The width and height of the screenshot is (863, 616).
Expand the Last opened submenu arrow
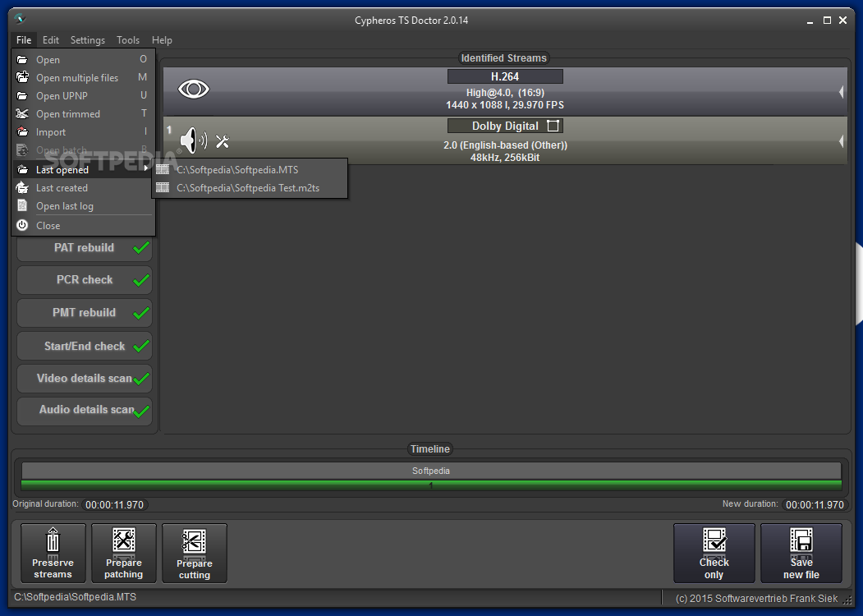[x=146, y=168]
